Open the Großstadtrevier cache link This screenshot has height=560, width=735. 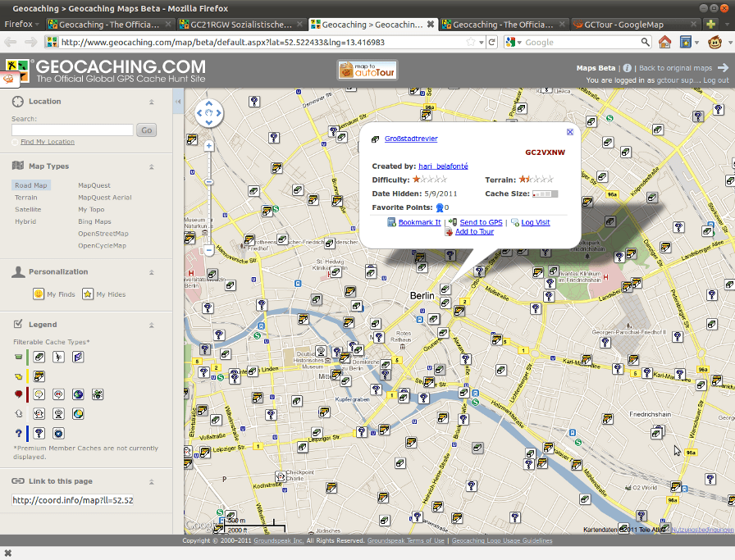(411, 139)
